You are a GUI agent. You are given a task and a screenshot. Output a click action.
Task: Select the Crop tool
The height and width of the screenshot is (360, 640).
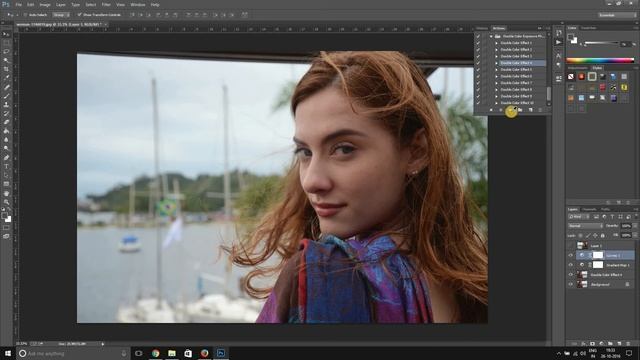pos(6,69)
